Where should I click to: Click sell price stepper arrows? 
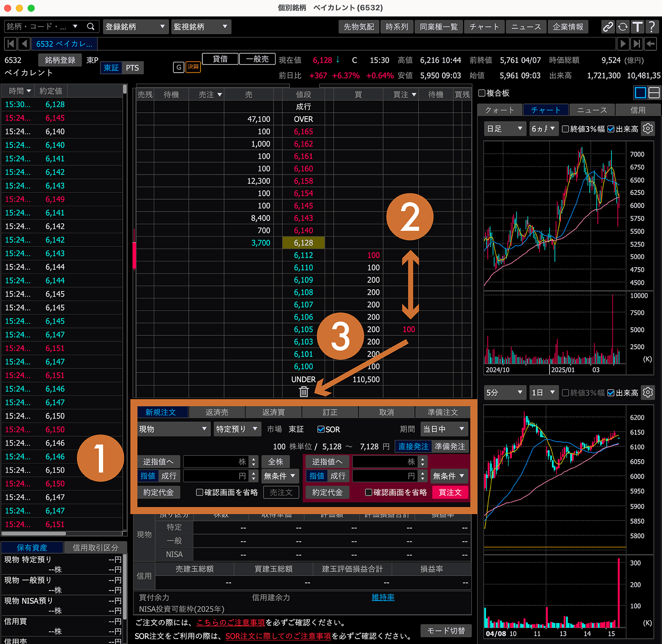point(254,476)
